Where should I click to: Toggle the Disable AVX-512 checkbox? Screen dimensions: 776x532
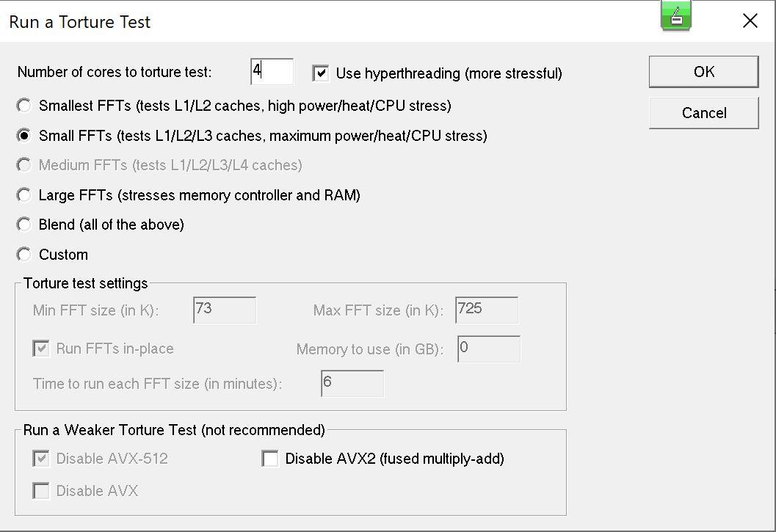point(41,459)
